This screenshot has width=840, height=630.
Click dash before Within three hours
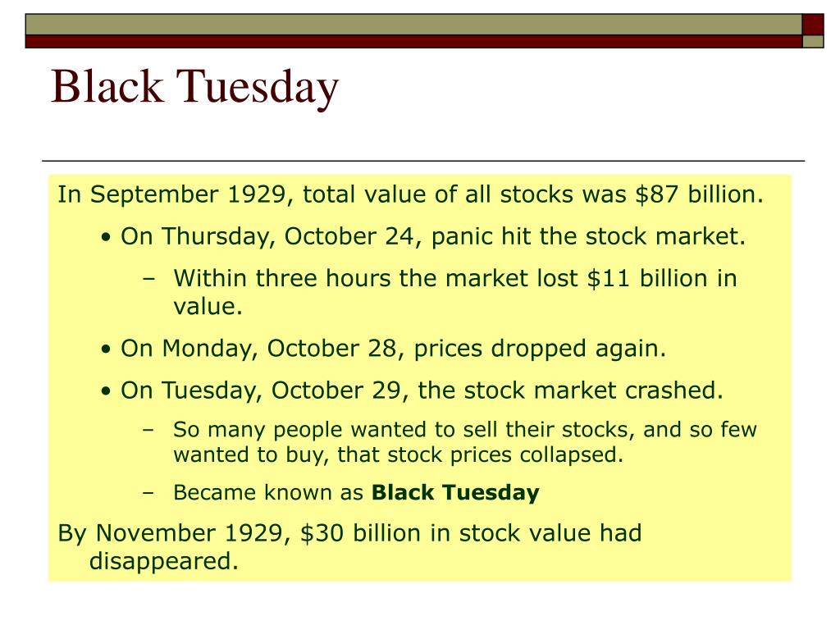pyautogui.click(x=148, y=279)
